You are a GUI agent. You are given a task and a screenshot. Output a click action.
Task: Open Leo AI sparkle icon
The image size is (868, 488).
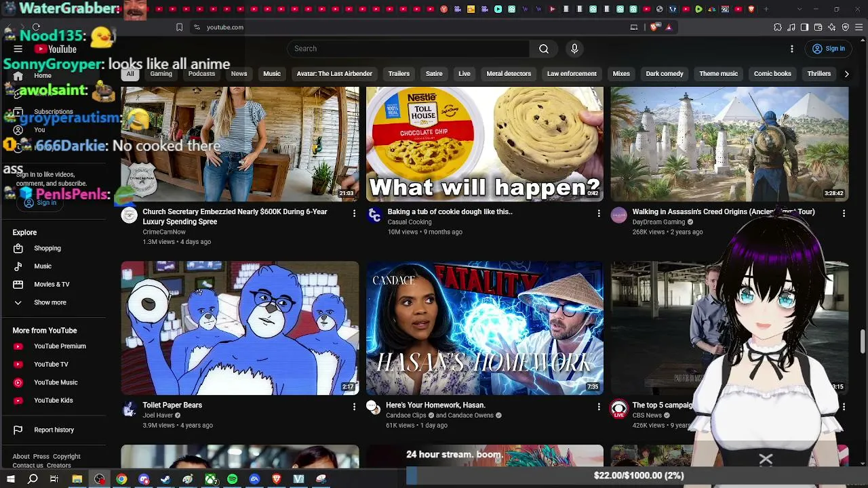[x=832, y=27]
